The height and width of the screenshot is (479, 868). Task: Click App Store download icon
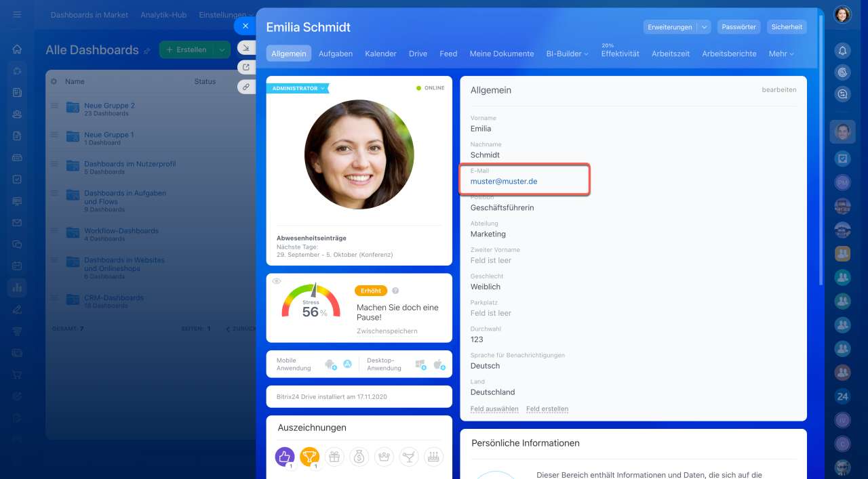(x=348, y=365)
